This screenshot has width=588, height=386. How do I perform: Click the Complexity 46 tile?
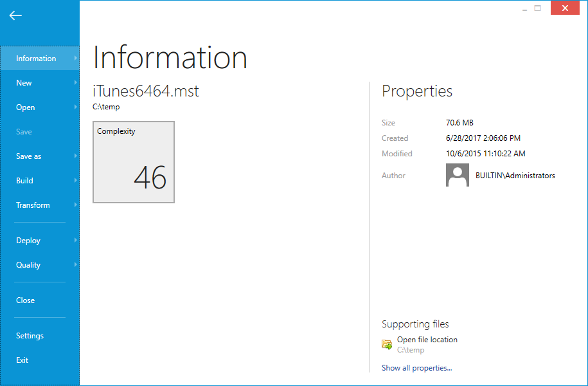[x=134, y=162]
